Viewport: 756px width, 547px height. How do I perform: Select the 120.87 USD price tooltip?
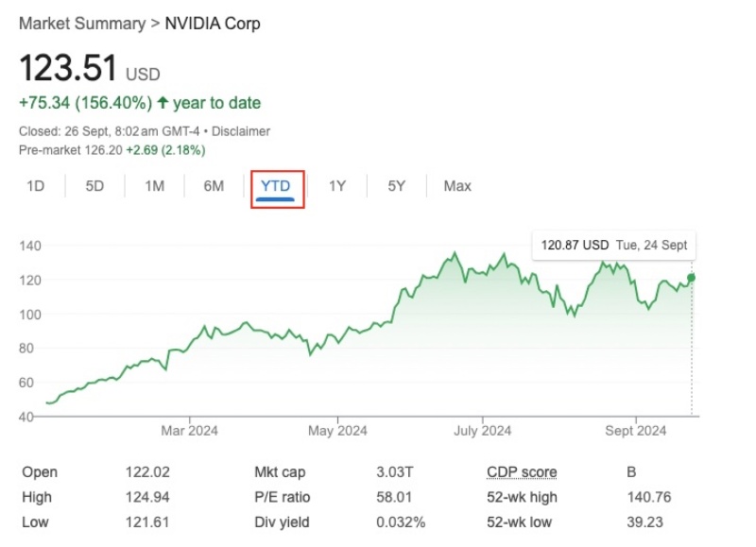click(x=614, y=244)
